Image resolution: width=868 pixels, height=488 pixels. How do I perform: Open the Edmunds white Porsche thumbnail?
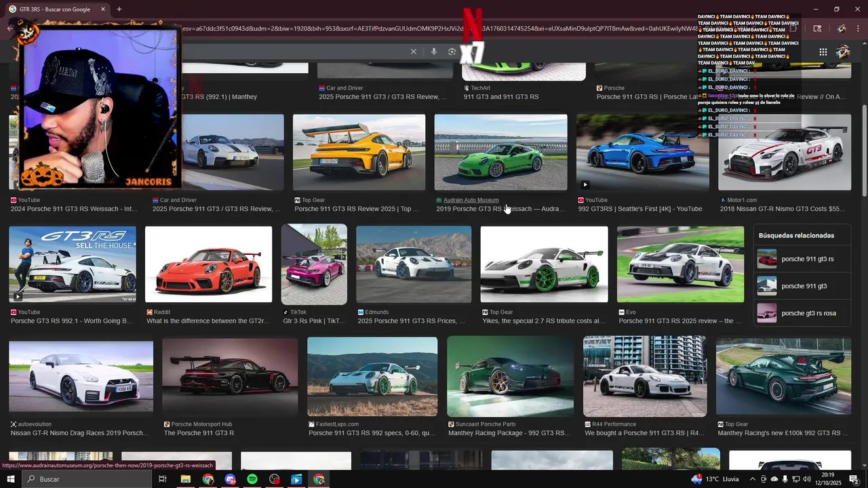tap(414, 264)
